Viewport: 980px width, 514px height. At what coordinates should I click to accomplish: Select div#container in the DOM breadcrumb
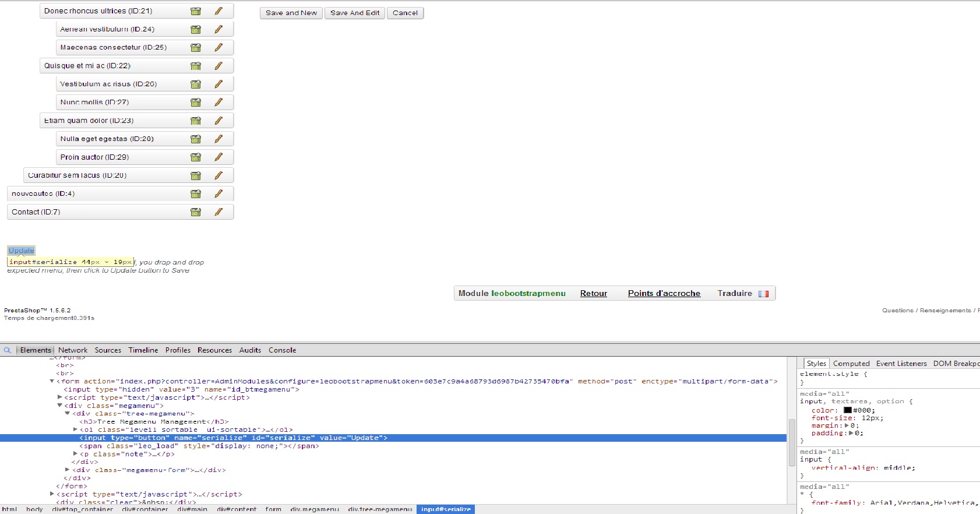pyautogui.click(x=145, y=509)
